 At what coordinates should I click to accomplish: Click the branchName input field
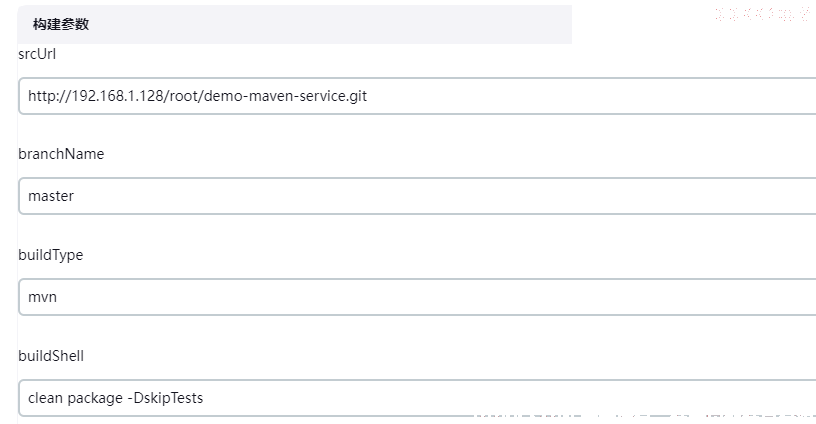pos(417,196)
